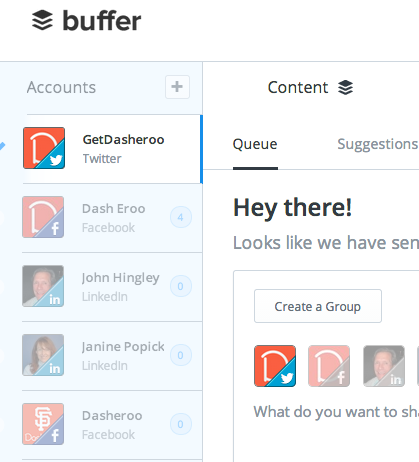Viewport: 419px width, 462px height.
Task: Select Dash Eroo Facebook account
Action: (112, 218)
